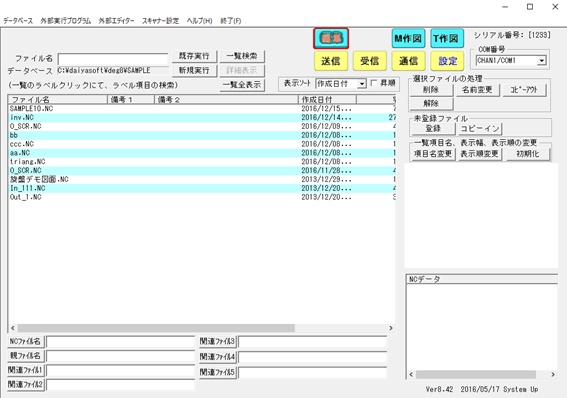Click the 削除 button
The image size is (567, 398).
pyautogui.click(x=431, y=90)
